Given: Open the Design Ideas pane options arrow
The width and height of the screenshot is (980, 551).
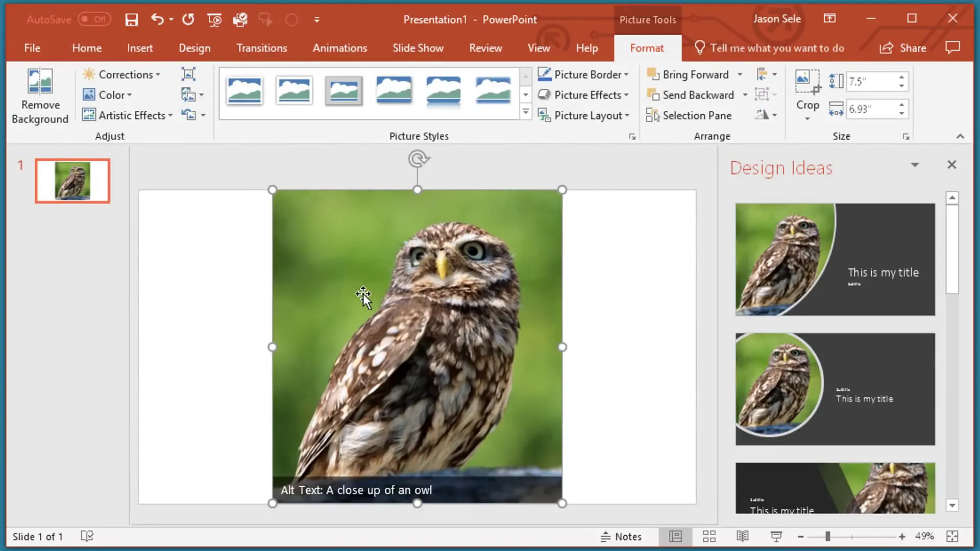Looking at the screenshot, I should 915,165.
